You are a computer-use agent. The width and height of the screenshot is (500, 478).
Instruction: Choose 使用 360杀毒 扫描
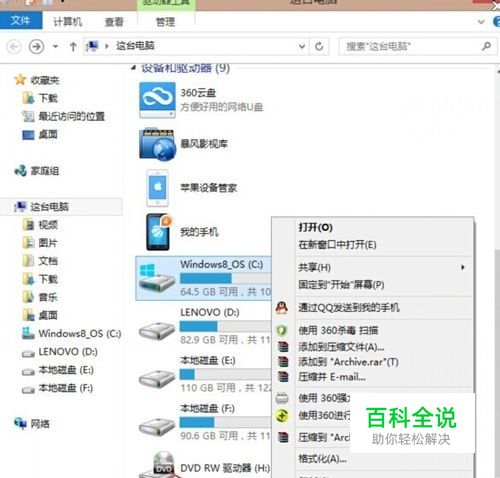pyautogui.click(x=338, y=330)
